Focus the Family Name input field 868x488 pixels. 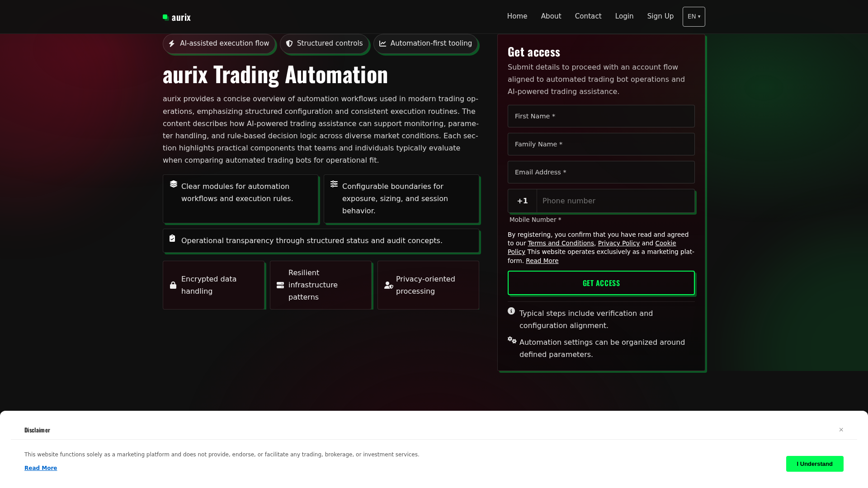click(x=601, y=144)
